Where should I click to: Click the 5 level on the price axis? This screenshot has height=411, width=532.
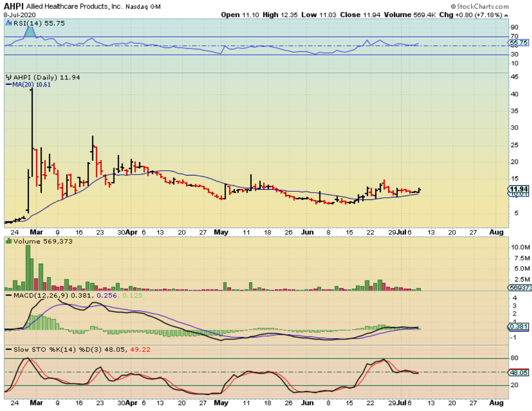click(x=516, y=213)
